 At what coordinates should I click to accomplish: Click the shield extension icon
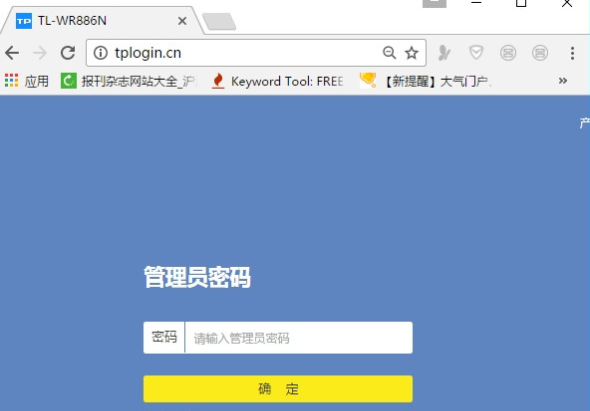click(x=476, y=53)
